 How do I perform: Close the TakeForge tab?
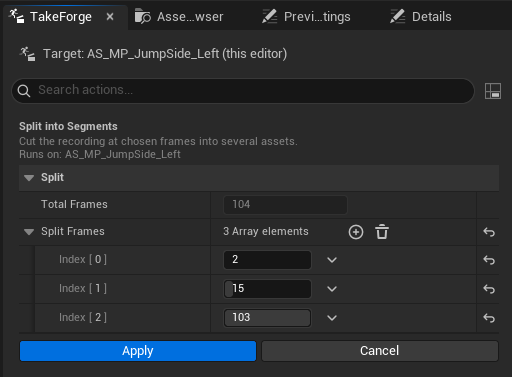pos(110,17)
